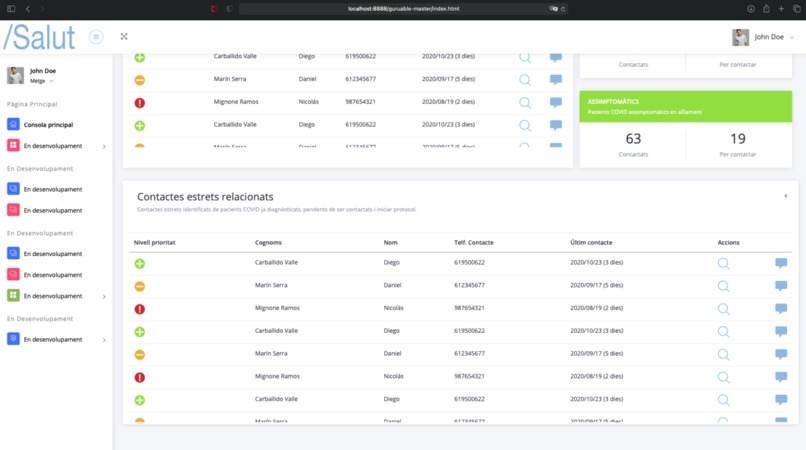Toggle the browser sidebar panel icon
Viewport: 806px width, 450px height.
click(11, 9)
